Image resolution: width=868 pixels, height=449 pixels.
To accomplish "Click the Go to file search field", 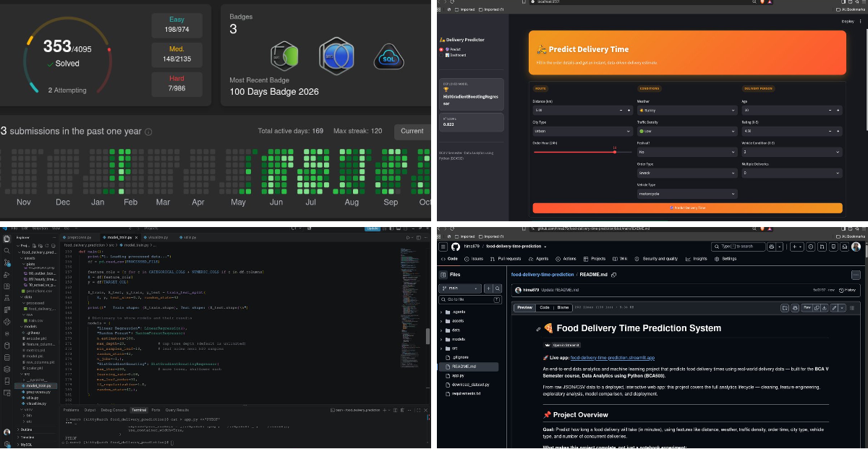I will tap(470, 299).
